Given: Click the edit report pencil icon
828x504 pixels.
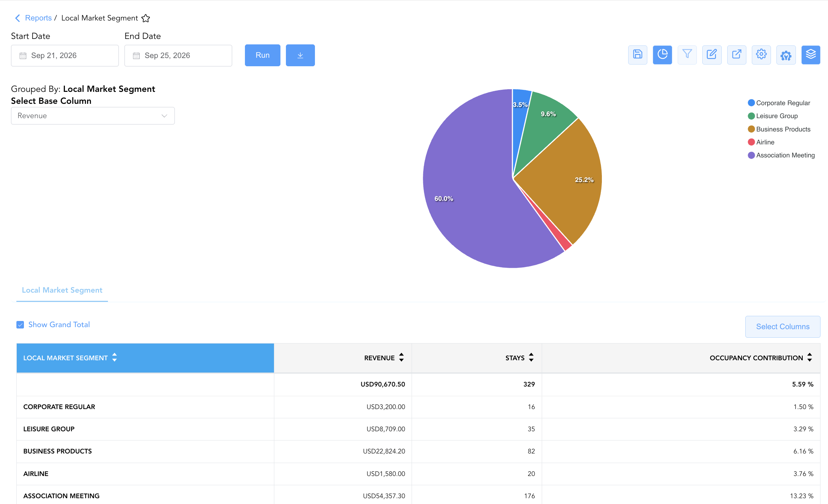Looking at the screenshot, I should [x=712, y=55].
